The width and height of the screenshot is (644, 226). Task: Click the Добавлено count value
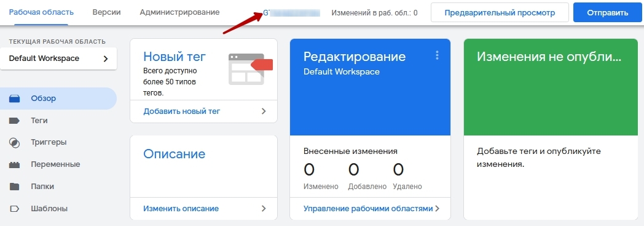[353, 169]
